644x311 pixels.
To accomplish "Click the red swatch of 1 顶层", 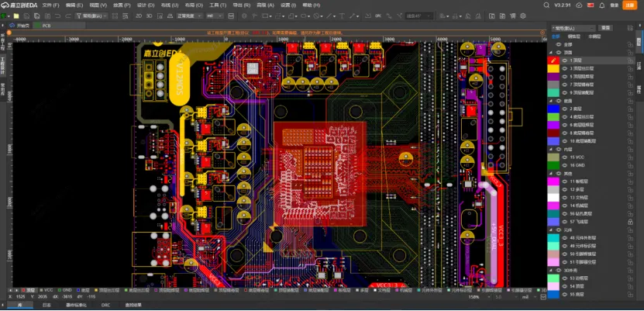I will [x=553, y=60].
